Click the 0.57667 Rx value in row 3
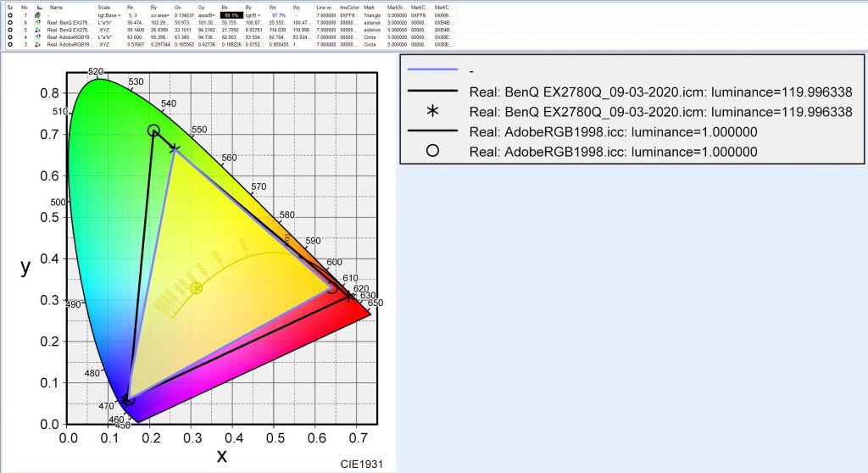Screen dimensions: 868x473 coord(136,44)
